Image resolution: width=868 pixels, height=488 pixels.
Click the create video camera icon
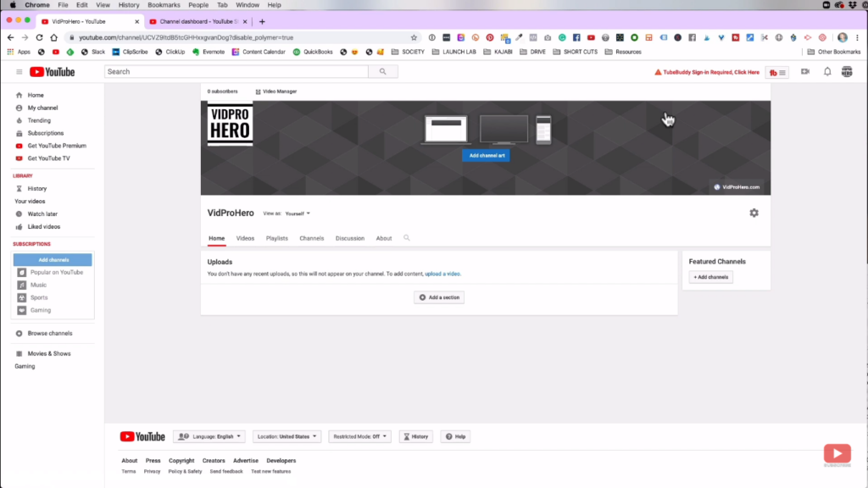(805, 71)
